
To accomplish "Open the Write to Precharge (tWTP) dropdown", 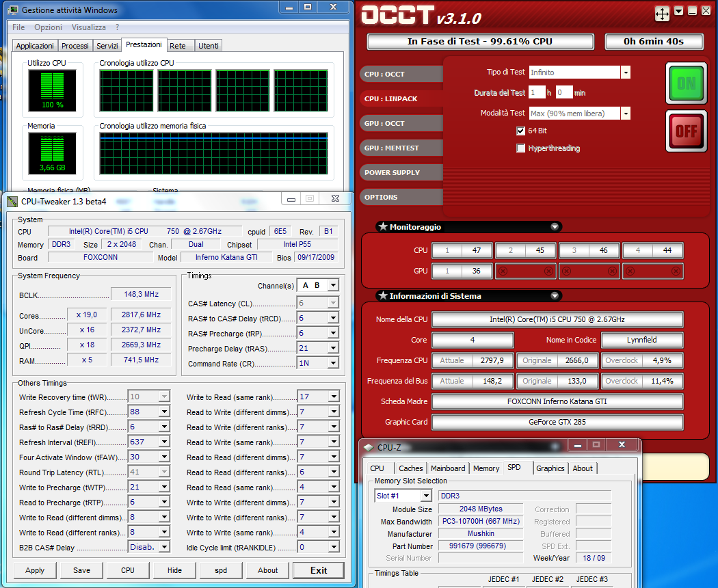I will (x=164, y=487).
